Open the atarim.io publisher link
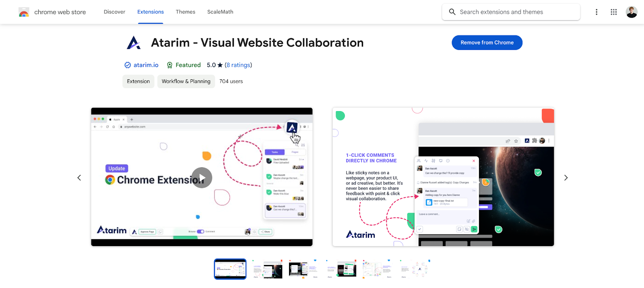 146,65
